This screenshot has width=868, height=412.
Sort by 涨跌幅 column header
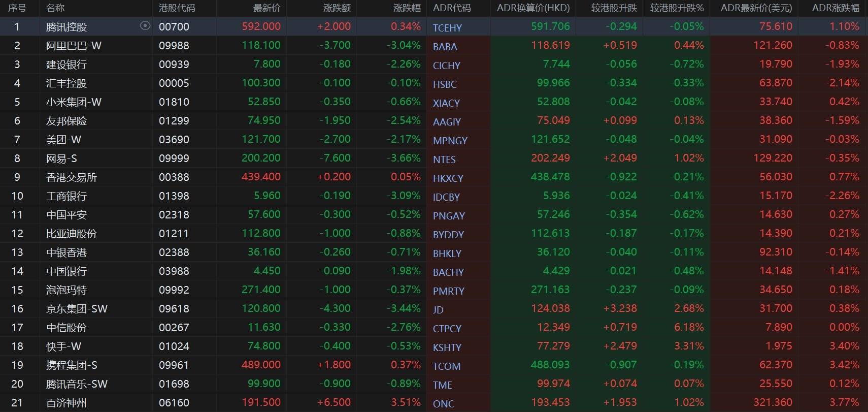pyautogui.click(x=407, y=8)
